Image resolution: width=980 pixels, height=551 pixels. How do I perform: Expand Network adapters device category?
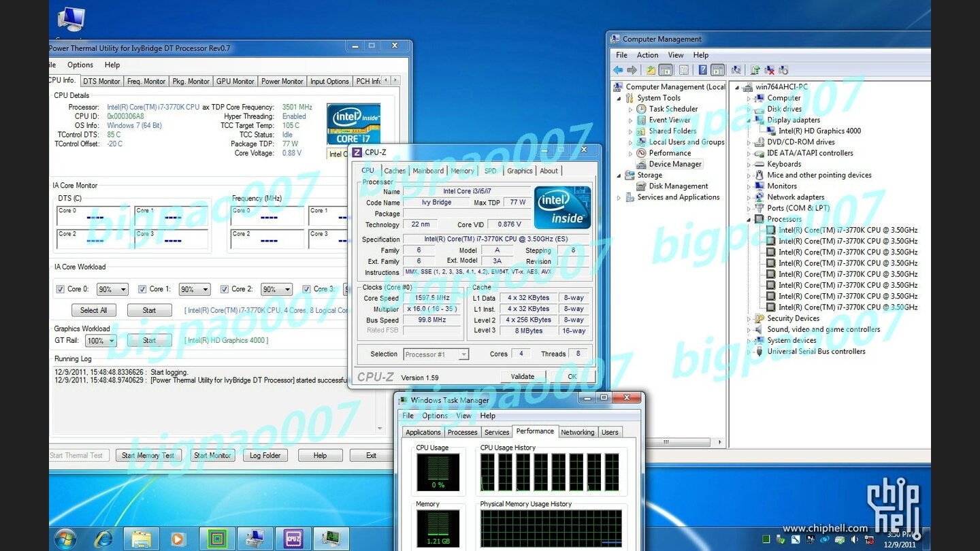[749, 197]
